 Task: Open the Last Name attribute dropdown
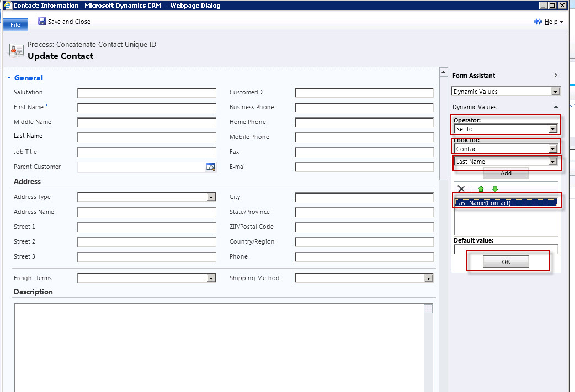click(552, 162)
